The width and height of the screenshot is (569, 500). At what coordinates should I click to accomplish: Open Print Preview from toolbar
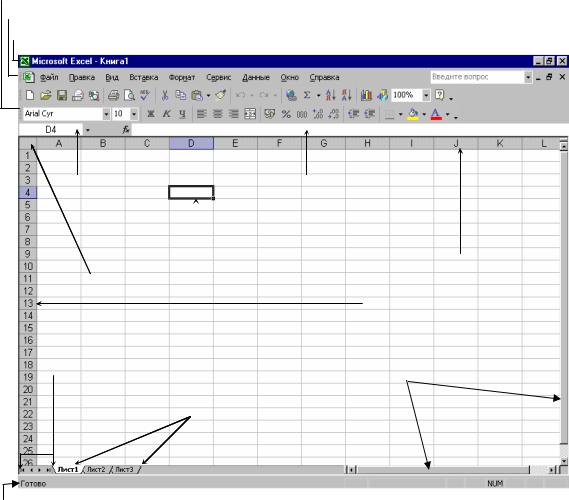tap(129, 95)
